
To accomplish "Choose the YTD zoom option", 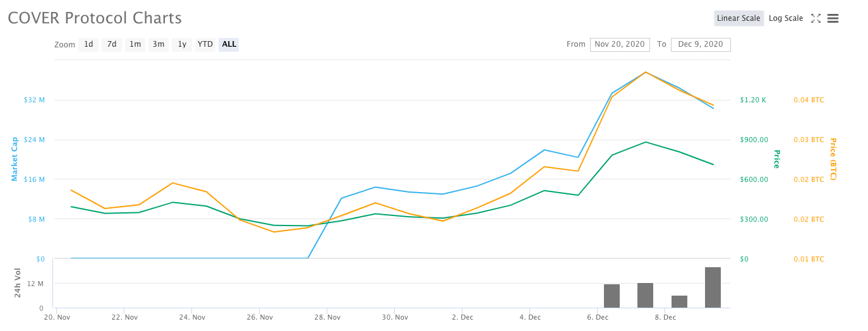I will 205,44.
